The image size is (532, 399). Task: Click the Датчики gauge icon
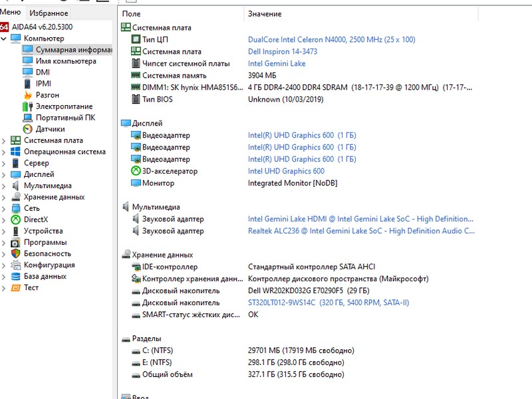[27, 129]
